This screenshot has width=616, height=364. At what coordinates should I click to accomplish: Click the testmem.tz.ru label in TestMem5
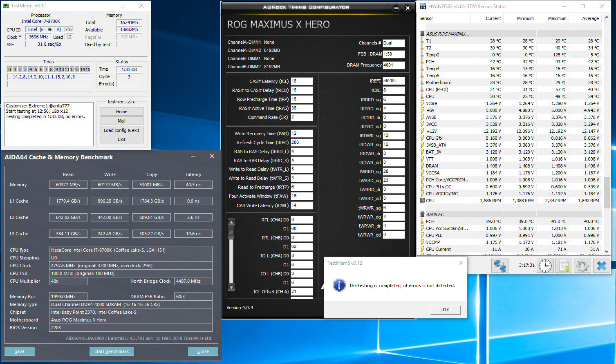[x=122, y=102]
